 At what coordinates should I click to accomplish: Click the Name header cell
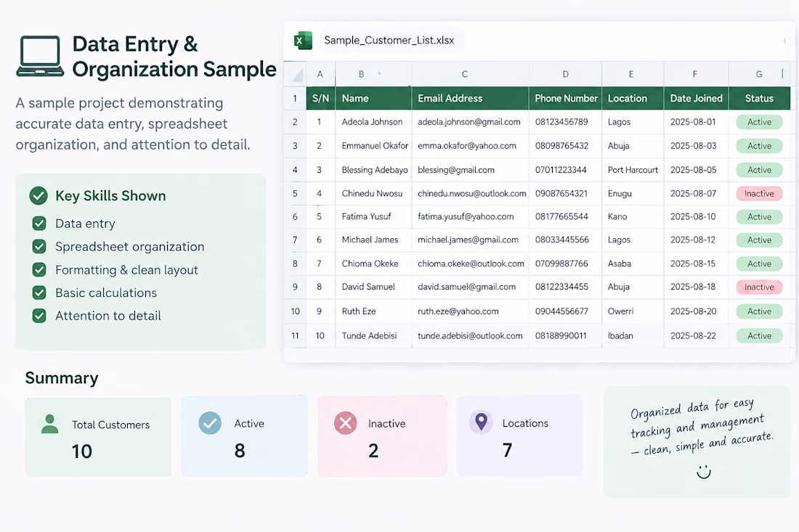373,98
